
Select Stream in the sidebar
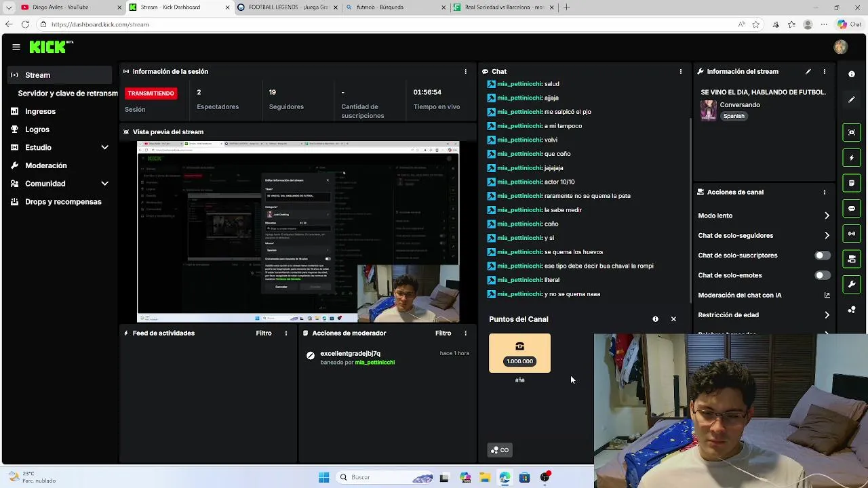60,75
